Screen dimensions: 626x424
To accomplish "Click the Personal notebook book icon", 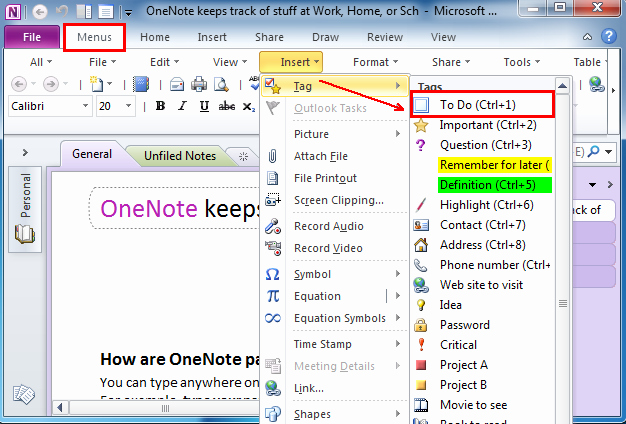I will [x=25, y=234].
